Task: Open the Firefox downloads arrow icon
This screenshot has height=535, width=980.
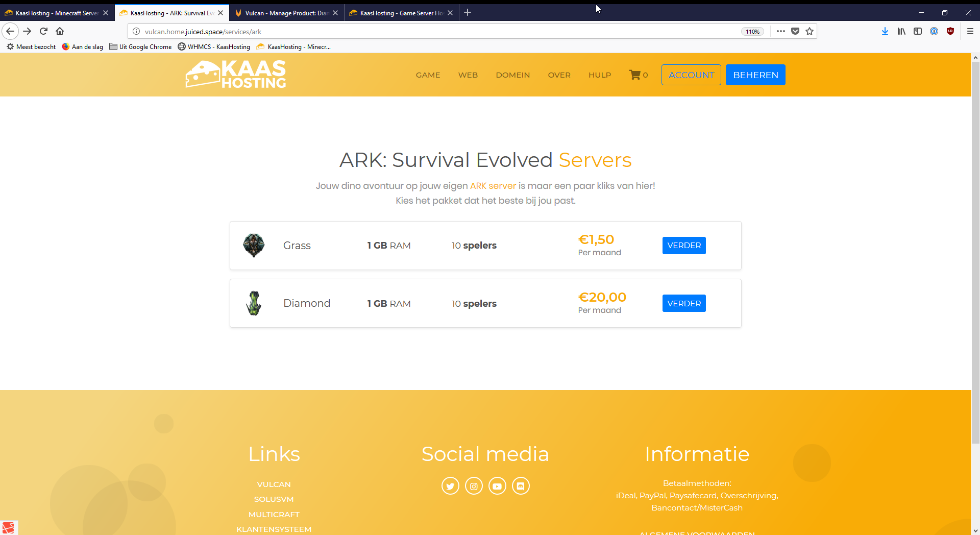Action: [x=885, y=32]
